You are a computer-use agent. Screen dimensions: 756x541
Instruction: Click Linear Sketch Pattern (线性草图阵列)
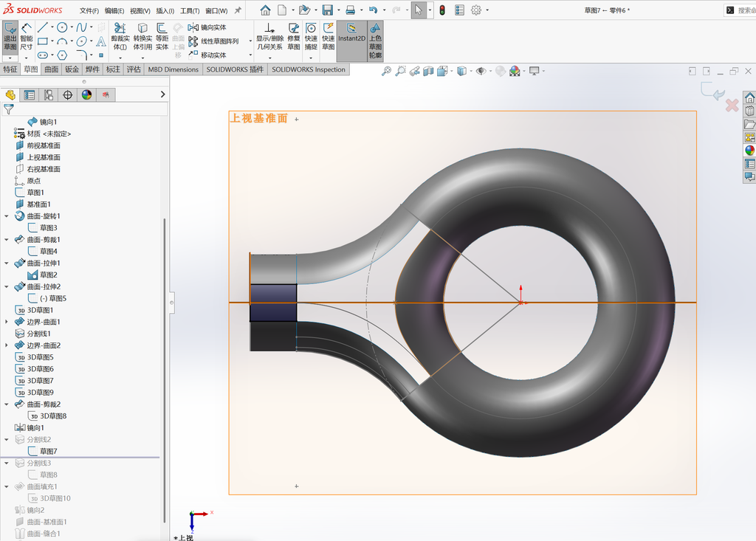(213, 41)
